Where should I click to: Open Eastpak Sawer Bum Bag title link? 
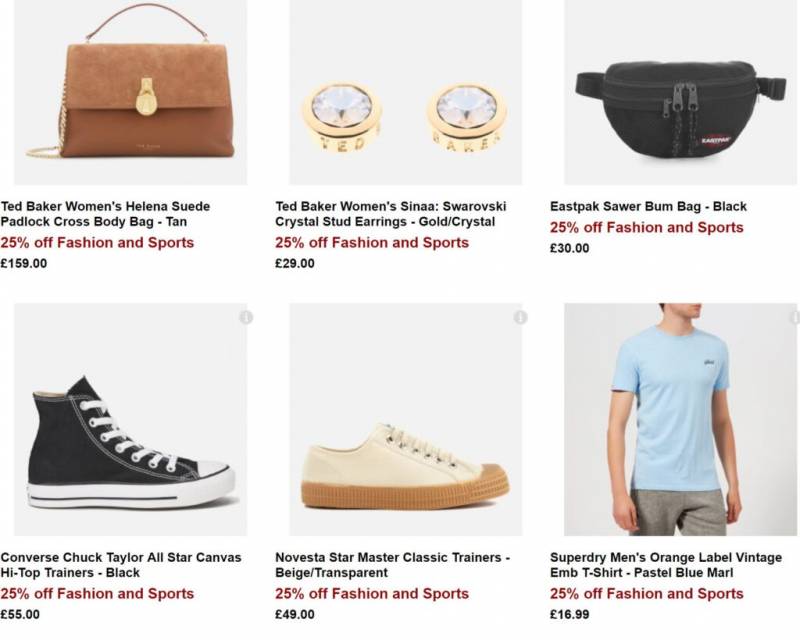(648, 207)
